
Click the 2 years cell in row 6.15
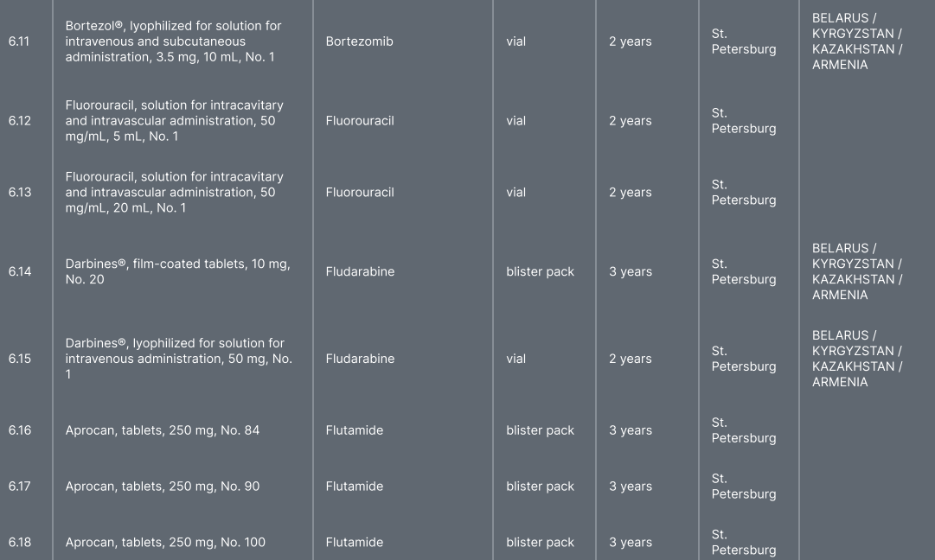[x=630, y=360]
